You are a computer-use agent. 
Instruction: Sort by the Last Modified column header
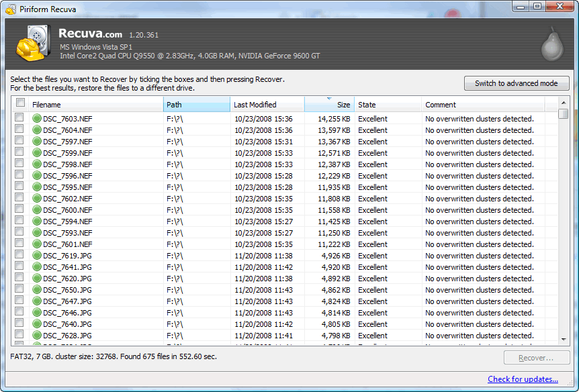point(267,105)
